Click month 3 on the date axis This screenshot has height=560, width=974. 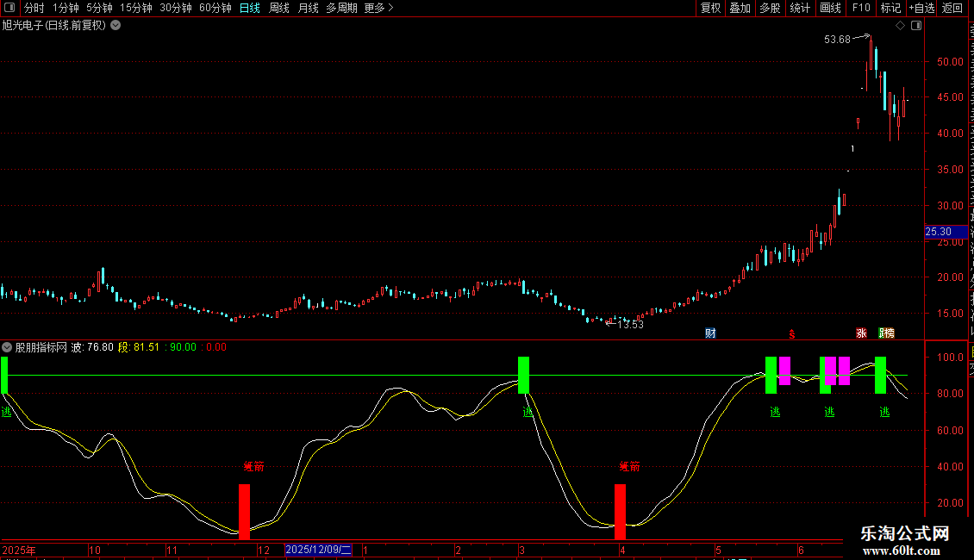click(521, 550)
